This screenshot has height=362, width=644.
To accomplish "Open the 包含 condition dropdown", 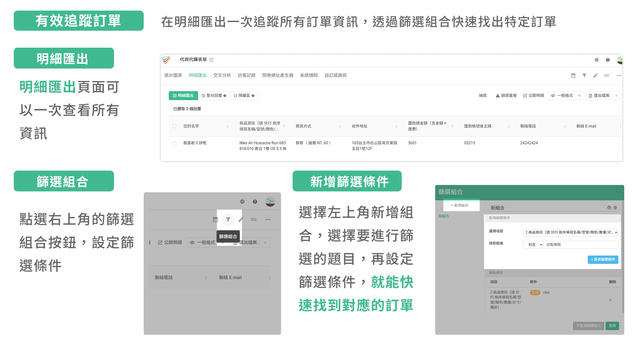I will 533,244.
